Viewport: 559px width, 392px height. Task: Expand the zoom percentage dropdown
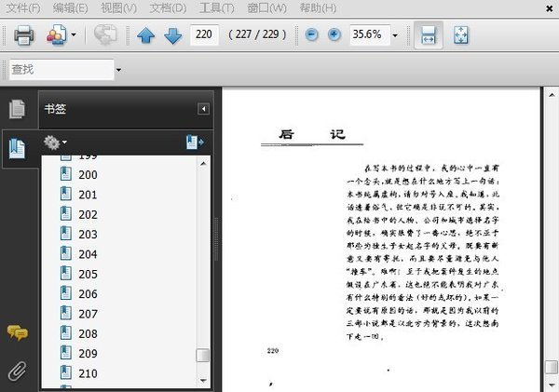[395, 35]
